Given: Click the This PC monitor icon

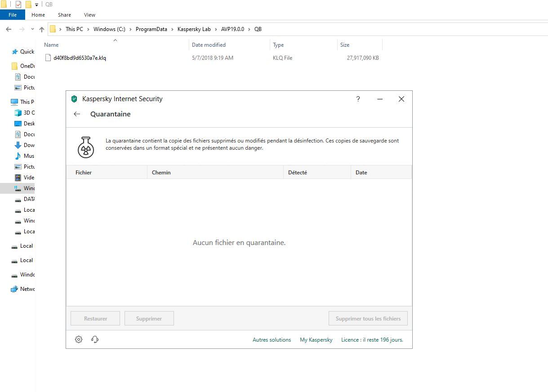Looking at the screenshot, I should [x=14, y=102].
